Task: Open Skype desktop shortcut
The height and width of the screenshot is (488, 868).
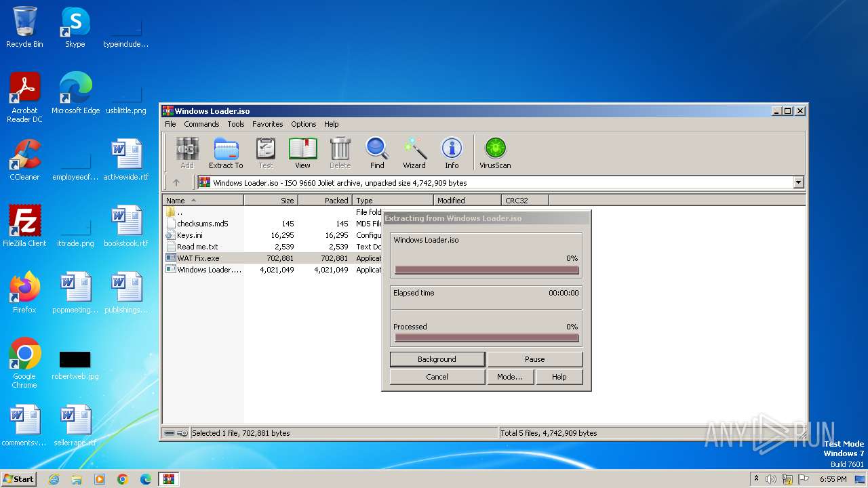Action: (75, 27)
